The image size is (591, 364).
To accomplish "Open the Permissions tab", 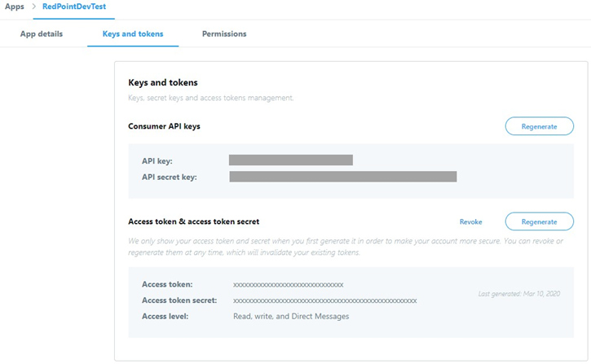I will (224, 34).
